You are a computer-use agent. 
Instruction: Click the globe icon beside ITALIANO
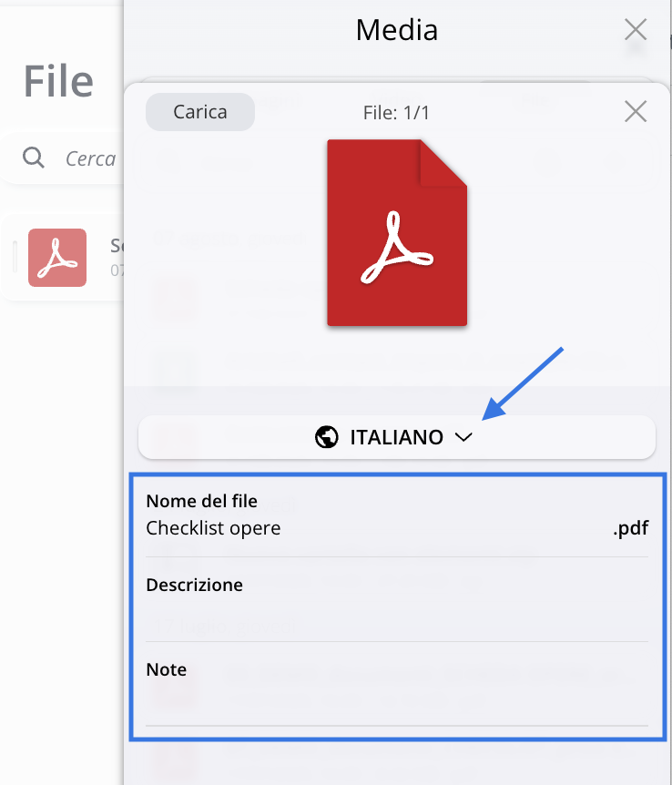[x=327, y=438]
